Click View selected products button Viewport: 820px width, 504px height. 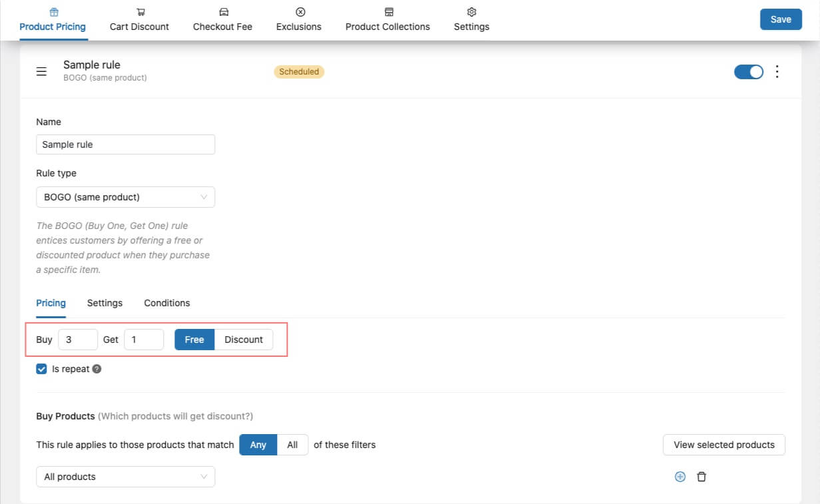(x=723, y=445)
